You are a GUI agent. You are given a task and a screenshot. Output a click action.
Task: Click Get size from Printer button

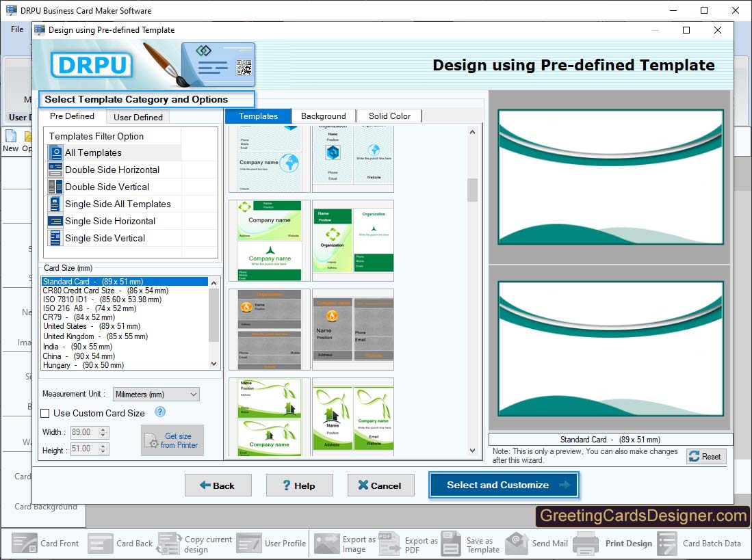[172, 440]
